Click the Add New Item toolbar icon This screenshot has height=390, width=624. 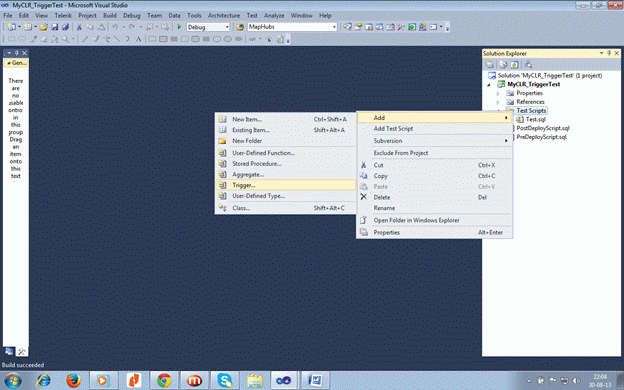click(27, 27)
